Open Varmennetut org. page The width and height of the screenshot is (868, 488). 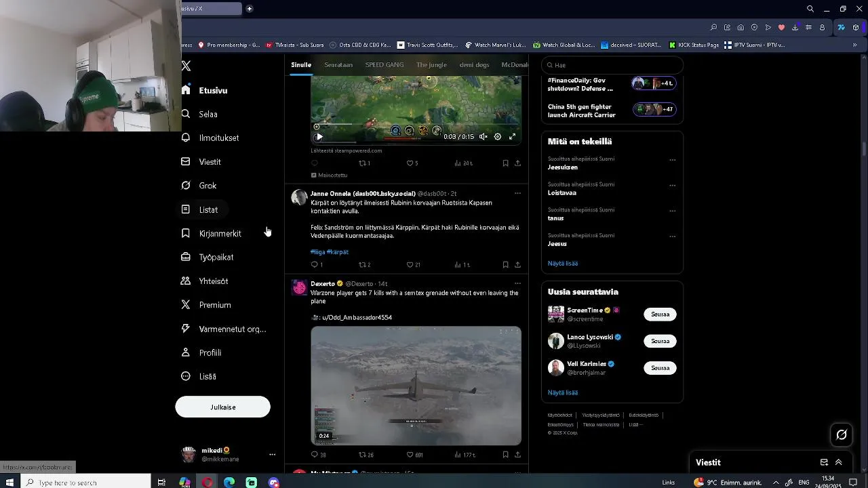(x=224, y=329)
